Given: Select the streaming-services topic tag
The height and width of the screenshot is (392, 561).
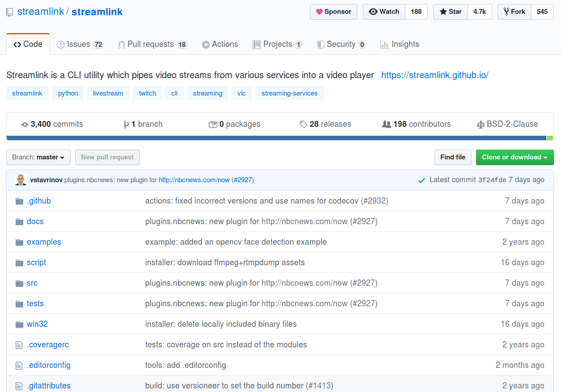Looking at the screenshot, I should tap(290, 93).
